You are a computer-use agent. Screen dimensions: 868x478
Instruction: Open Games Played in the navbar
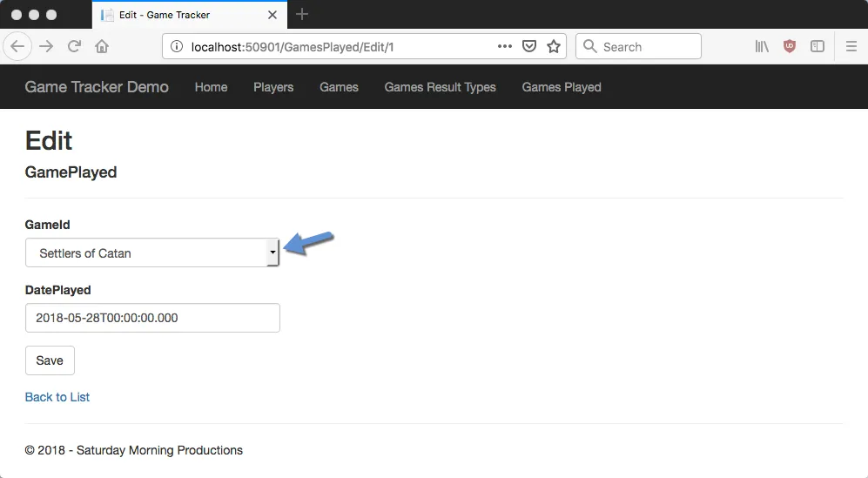click(x=562, y=87)
